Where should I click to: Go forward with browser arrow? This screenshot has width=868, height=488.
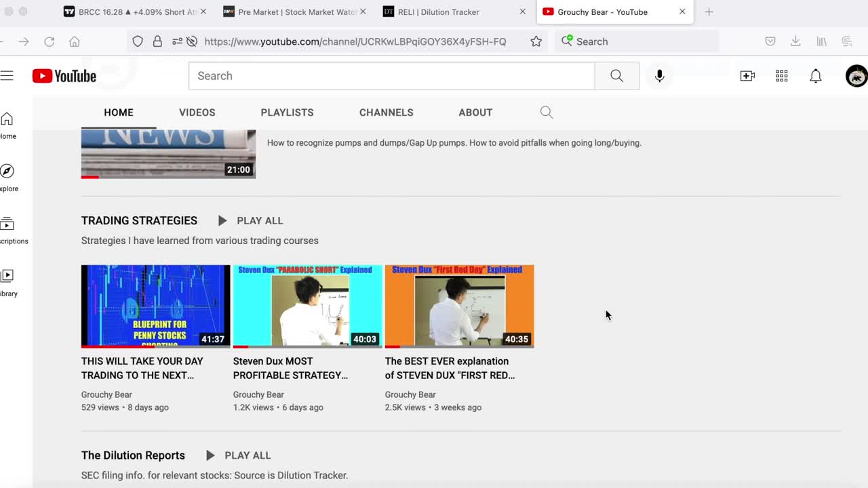tap(24, 41)
